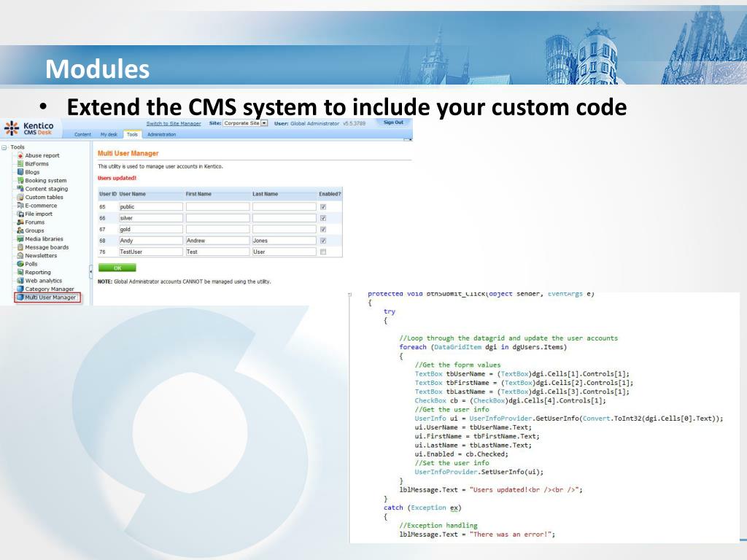Click the User ID column header
Image resolution: width=747 pixels, height=560 pixels.
click(108, 194)
